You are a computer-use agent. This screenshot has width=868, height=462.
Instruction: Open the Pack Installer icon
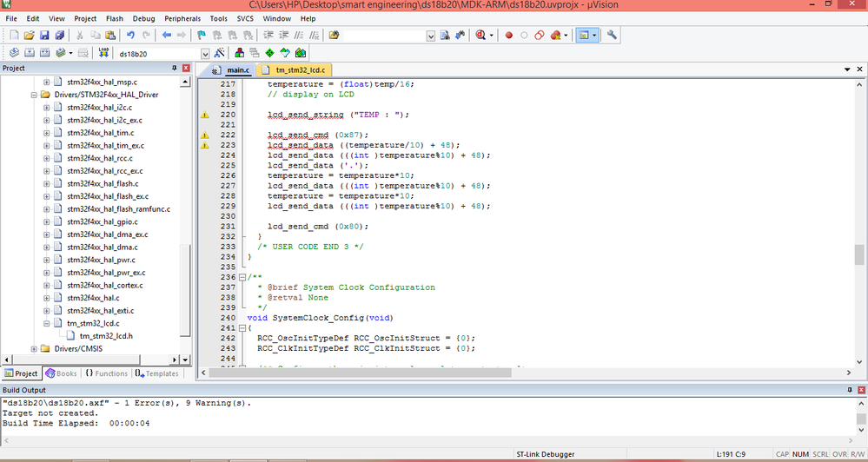pos(300,53)
